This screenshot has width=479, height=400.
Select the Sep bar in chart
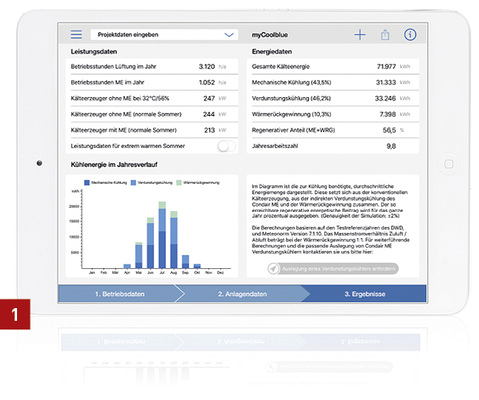pos(185,261)
